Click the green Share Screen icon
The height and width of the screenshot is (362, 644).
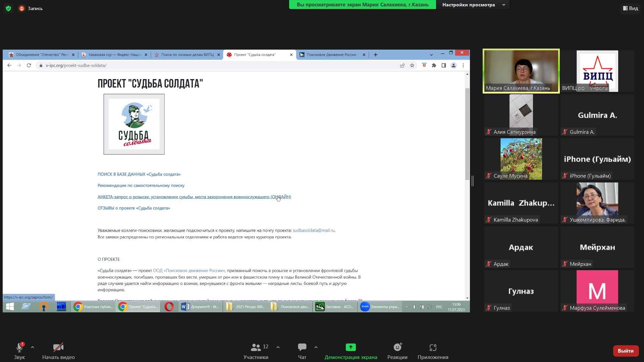(x=351, y=347)
